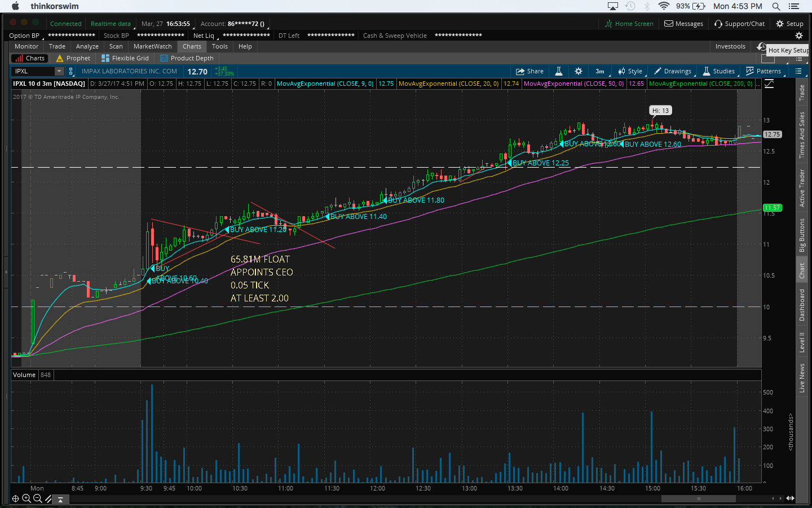Click the MovAvgExponential (CLOSE, 50, 0) study label
The height and width of the screenshot is (508, 812).
[574, 84]
